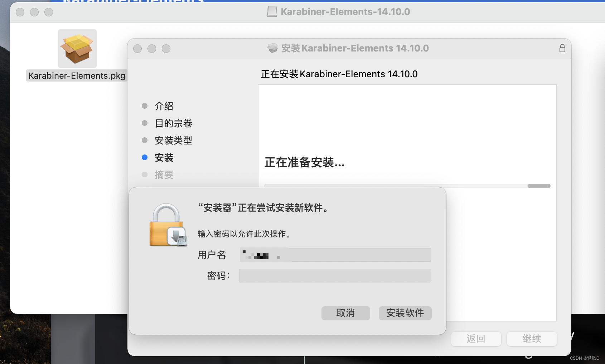605x364 pixels.
Task: Select the Karabiner-Elements.pkg package icon
Action: [77, 49]
